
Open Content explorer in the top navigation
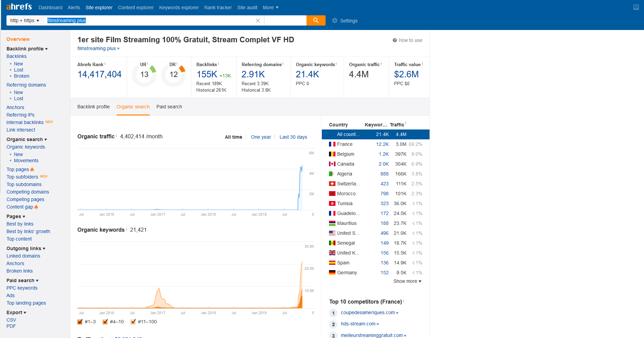click(136, 7)
